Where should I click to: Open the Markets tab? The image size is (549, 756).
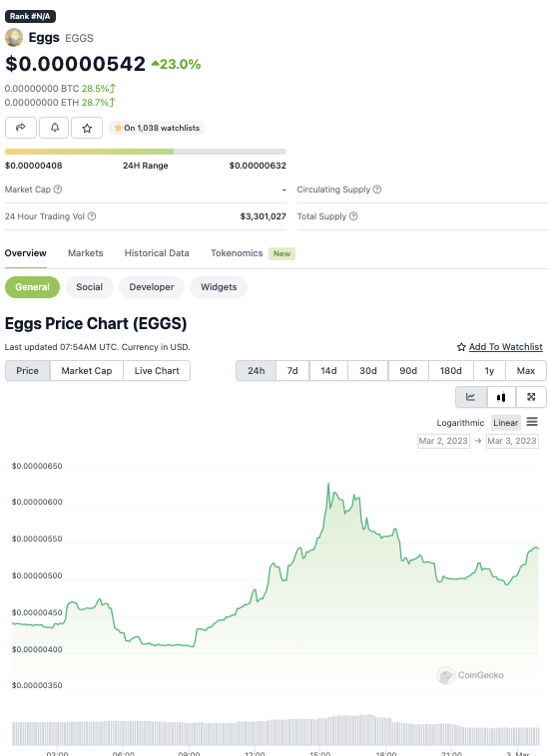86,253
